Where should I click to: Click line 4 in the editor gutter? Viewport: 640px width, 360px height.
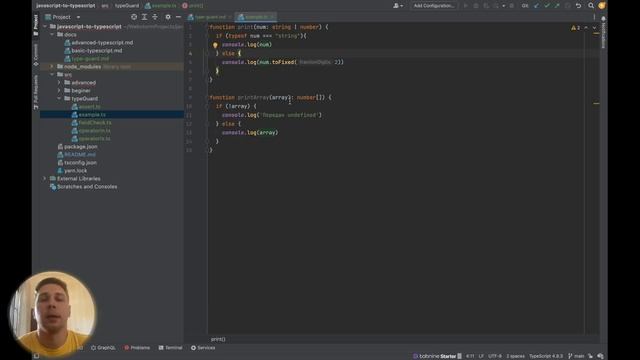190,53
